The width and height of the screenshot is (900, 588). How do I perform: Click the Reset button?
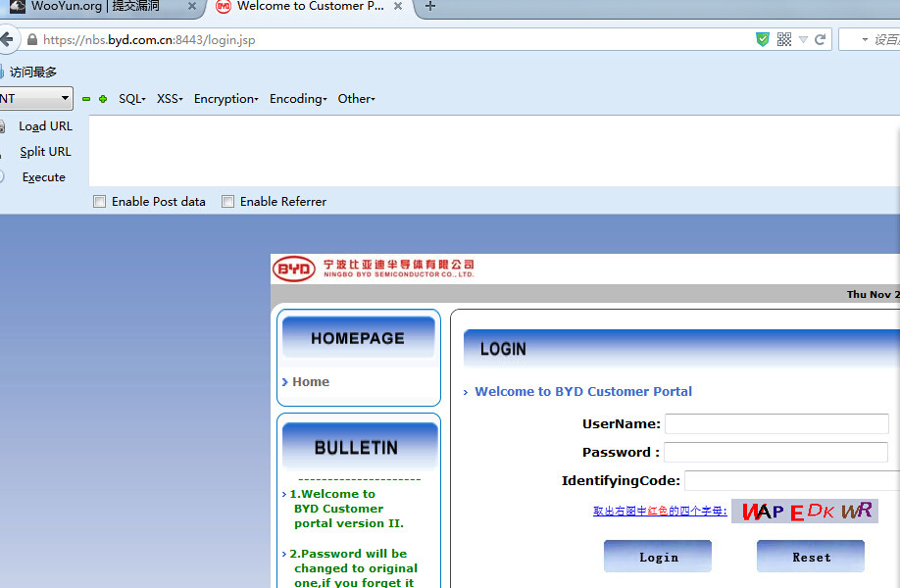tap(811, 557)
